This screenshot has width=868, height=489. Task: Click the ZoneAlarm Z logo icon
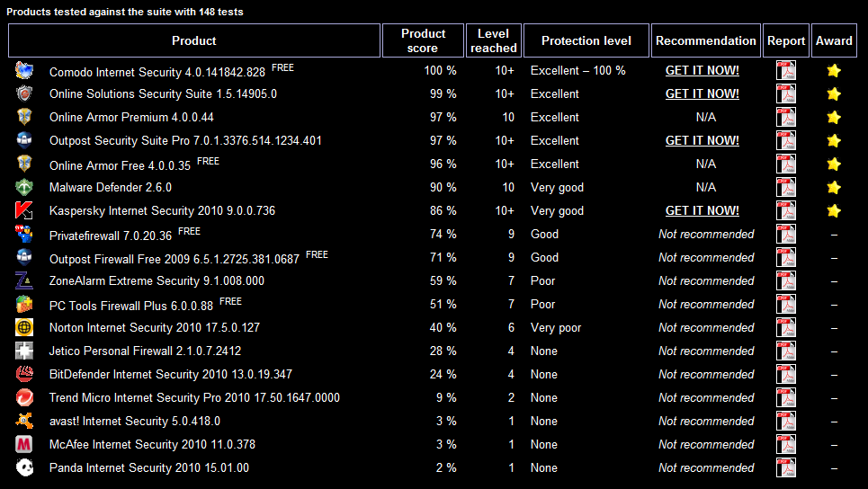24,280
